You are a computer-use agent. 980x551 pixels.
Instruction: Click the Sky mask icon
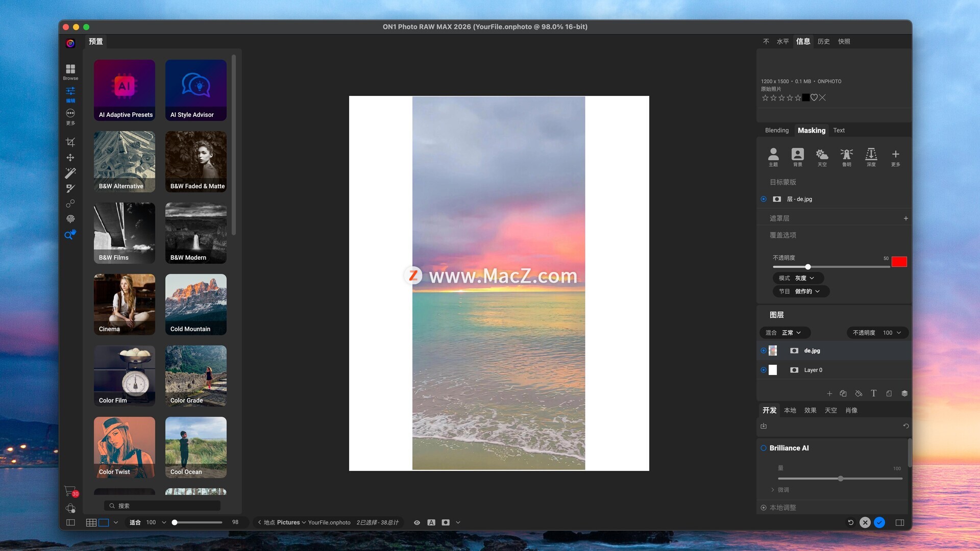coord(822,156)
